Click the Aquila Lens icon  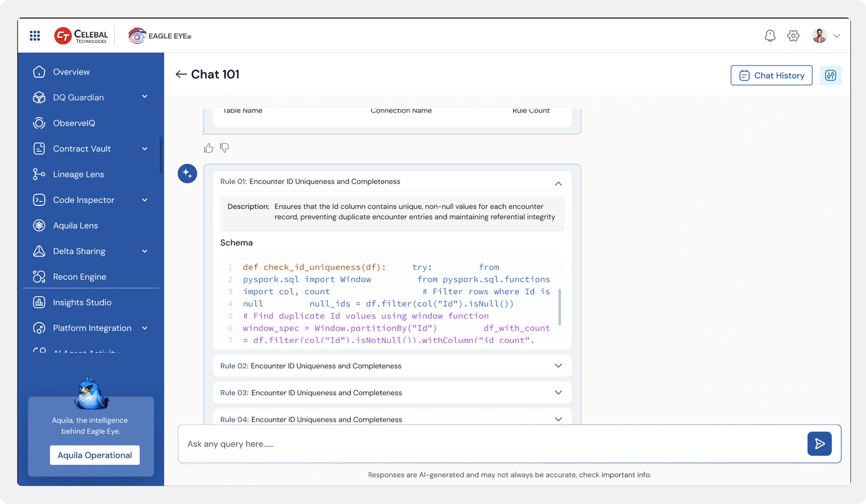(x=39, y=226)
